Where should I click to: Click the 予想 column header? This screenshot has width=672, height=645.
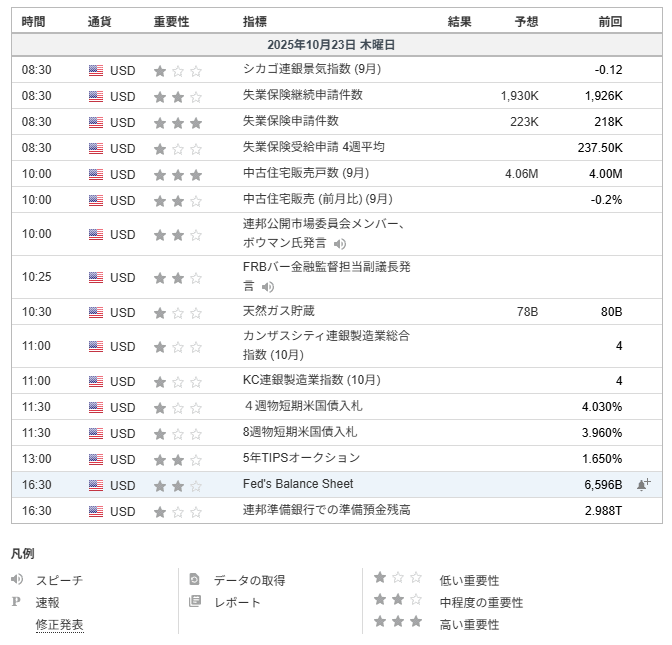[526, 21]
